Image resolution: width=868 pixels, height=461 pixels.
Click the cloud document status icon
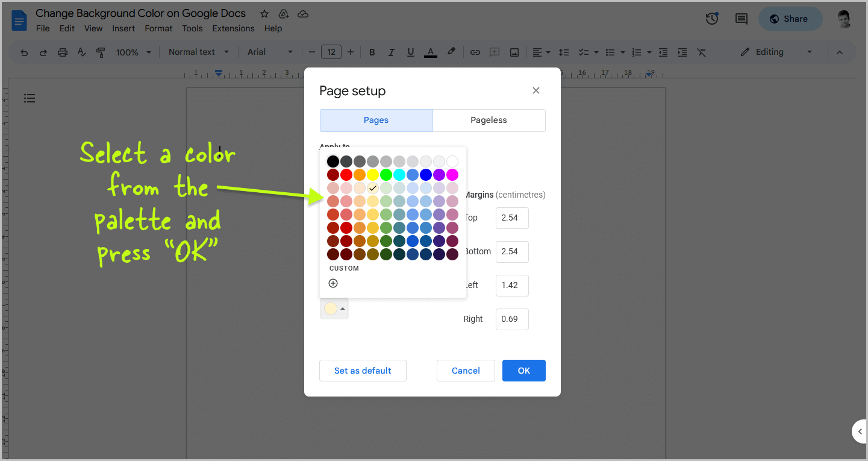(303, 13)
